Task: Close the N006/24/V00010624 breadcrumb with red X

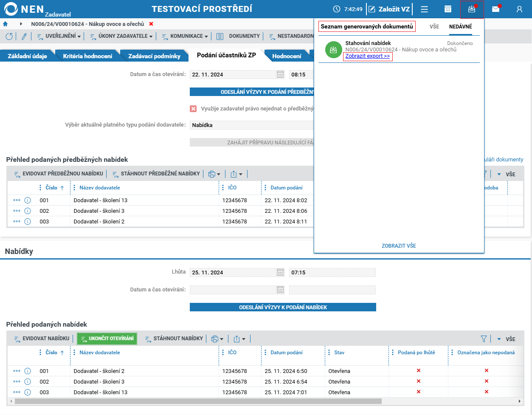Action: [x=151, y=24]
